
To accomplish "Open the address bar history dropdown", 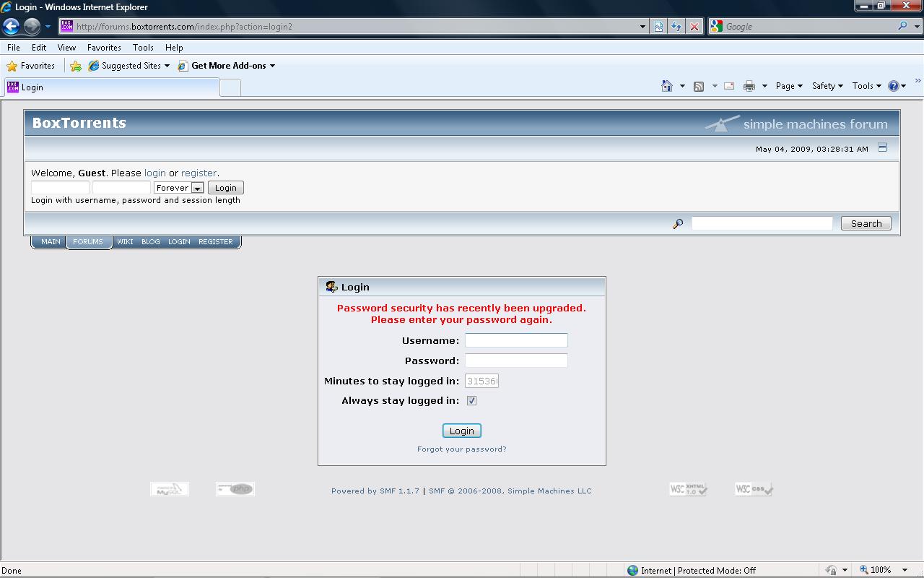I will [x=642, y=27].
